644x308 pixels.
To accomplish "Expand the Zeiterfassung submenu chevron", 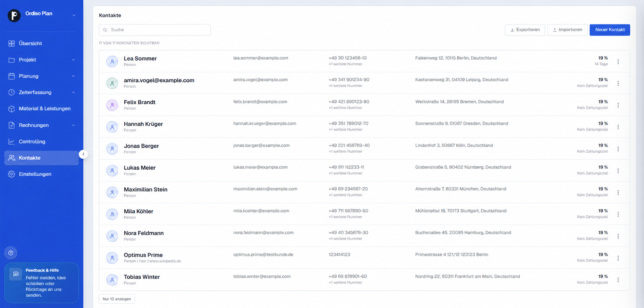I will pyautogui.click(x=74, y=92).
